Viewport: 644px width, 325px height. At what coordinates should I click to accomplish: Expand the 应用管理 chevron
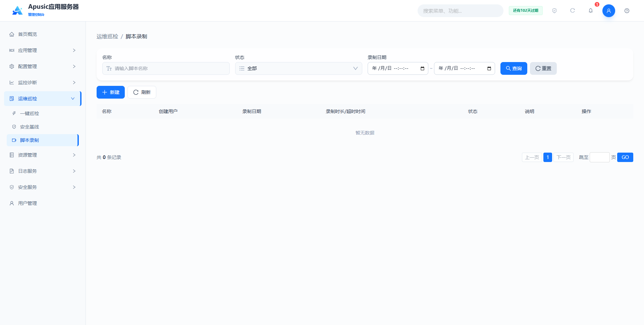[x=74, y=50]
